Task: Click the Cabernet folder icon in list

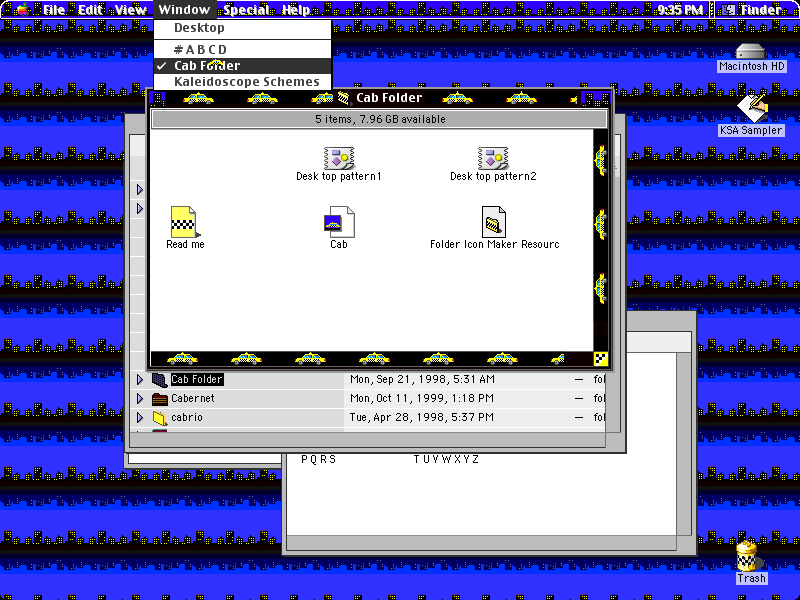Action: pyautogui.click(x=160, y=398)
